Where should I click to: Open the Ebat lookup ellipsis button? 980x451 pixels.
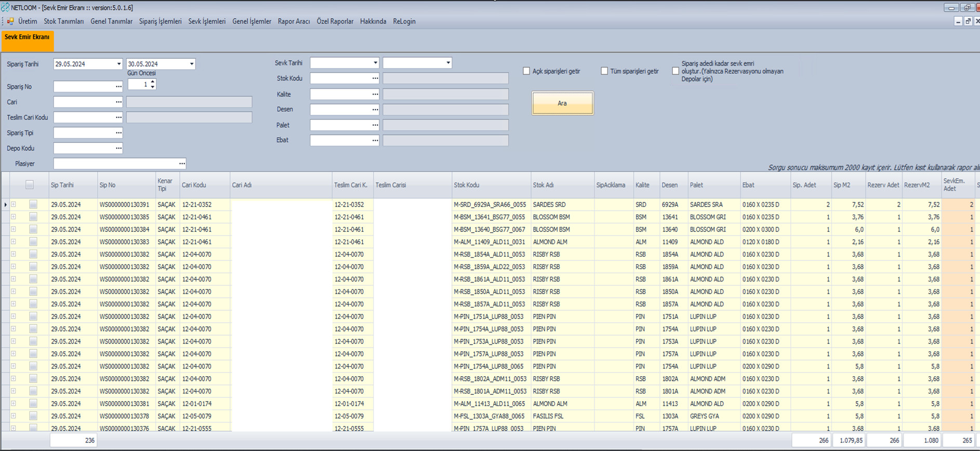point(375,140)
